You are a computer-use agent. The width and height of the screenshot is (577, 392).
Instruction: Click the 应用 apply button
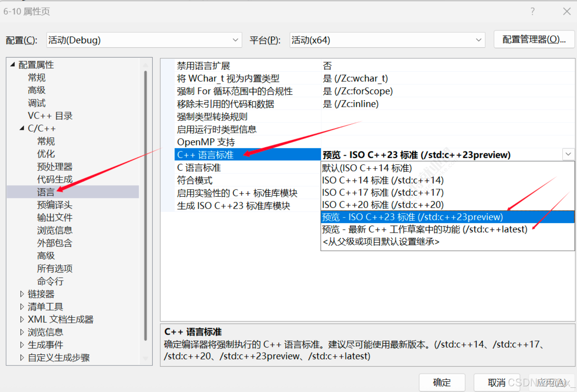click(552, 383)
